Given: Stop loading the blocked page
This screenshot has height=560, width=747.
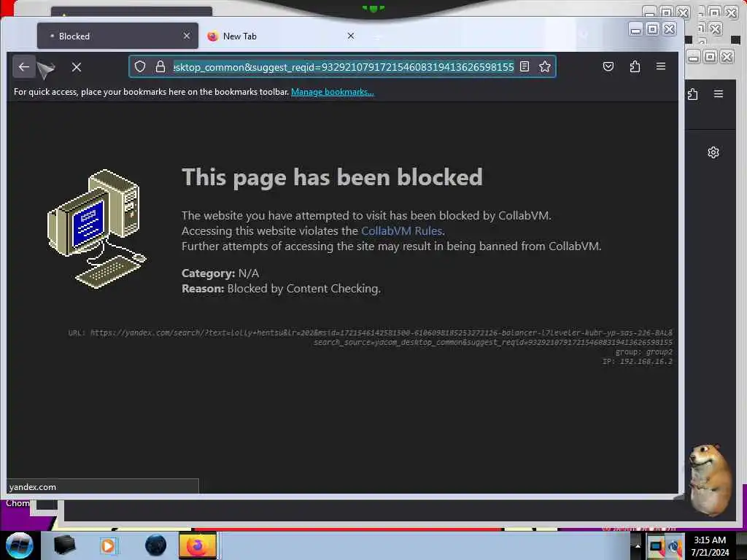Looking at the screenshot, I should tap(76, 67).
